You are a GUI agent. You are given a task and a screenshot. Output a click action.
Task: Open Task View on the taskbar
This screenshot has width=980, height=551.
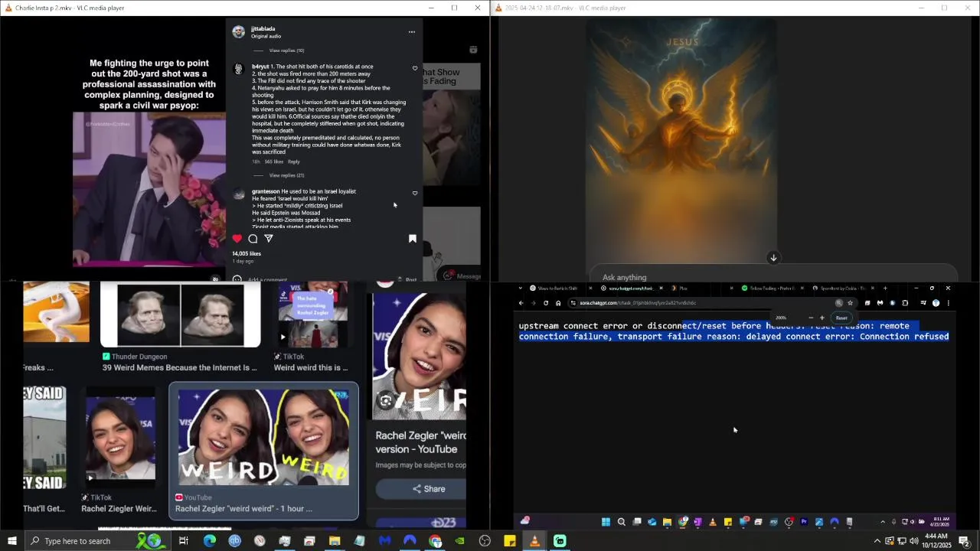pyautogui.click(x=184, y=541)
